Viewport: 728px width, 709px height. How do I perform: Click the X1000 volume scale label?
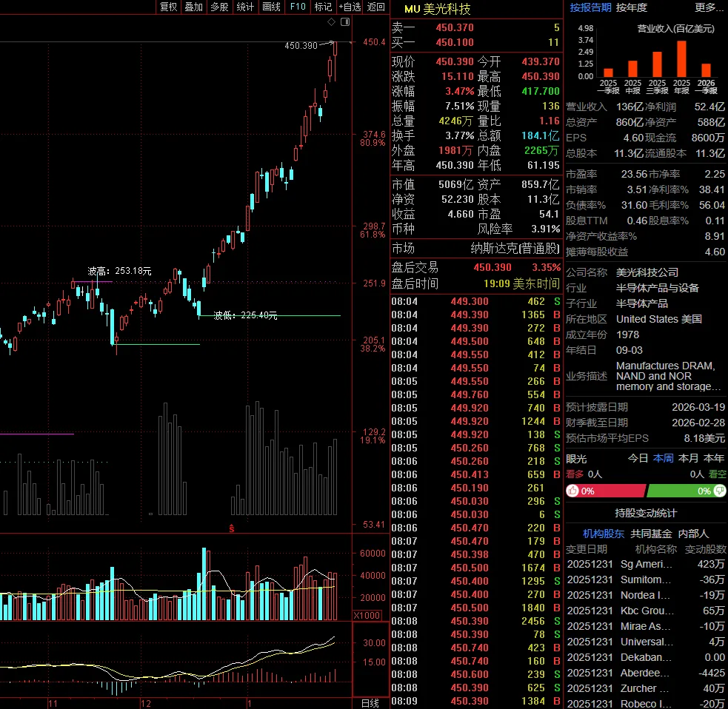pyautogui.click(x=367, y=616)
